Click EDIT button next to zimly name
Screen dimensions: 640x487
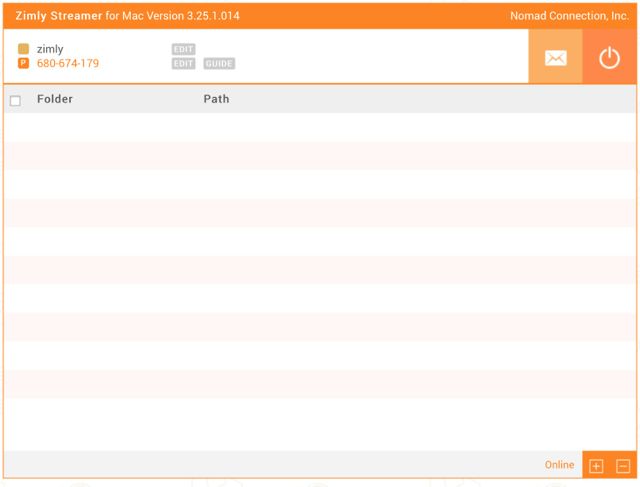[x=183, y=49]
